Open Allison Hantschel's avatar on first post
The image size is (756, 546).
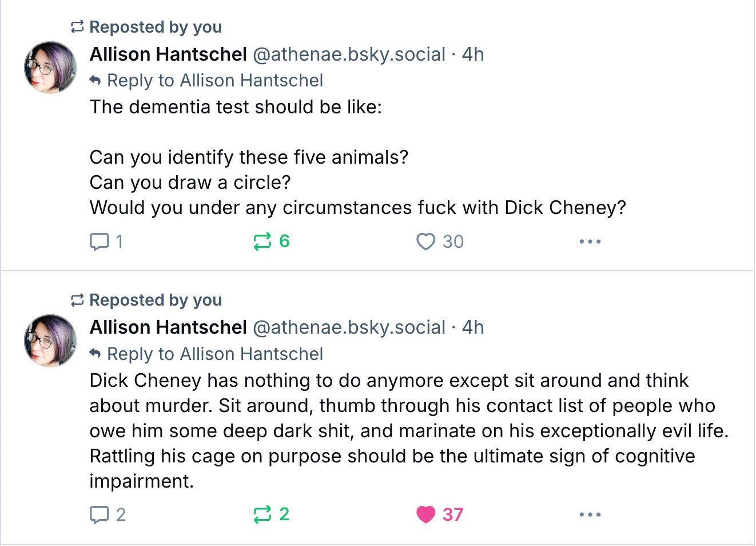pyautogui.click(x=50, y=68)
